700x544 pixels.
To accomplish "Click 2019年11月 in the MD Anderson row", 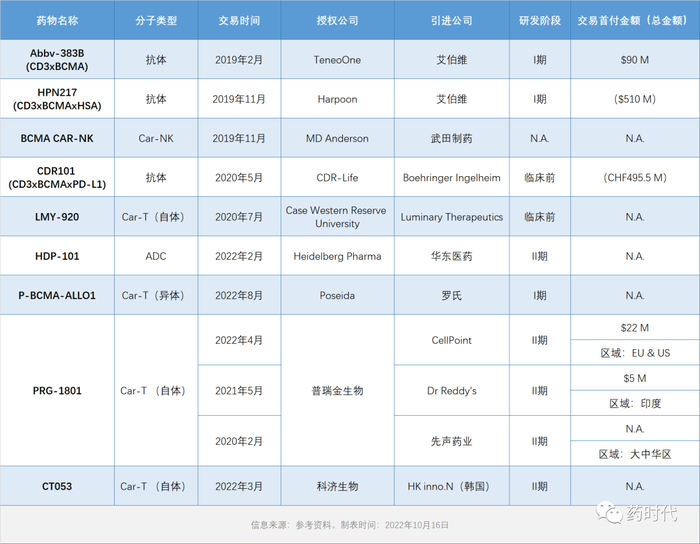I will point(239,138).
